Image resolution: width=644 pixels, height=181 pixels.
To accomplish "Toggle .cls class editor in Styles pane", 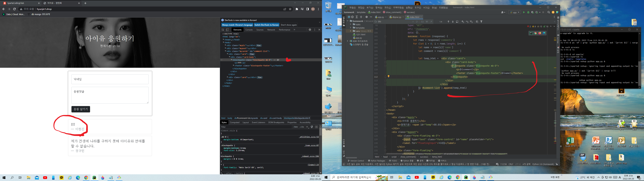I will (302, 127).
